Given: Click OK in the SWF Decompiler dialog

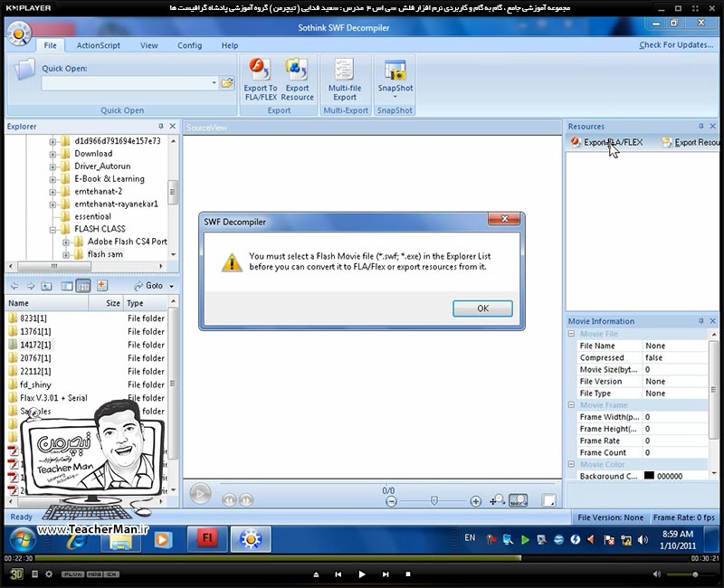Looking at the screenshot, I should [x=482, y=308].
